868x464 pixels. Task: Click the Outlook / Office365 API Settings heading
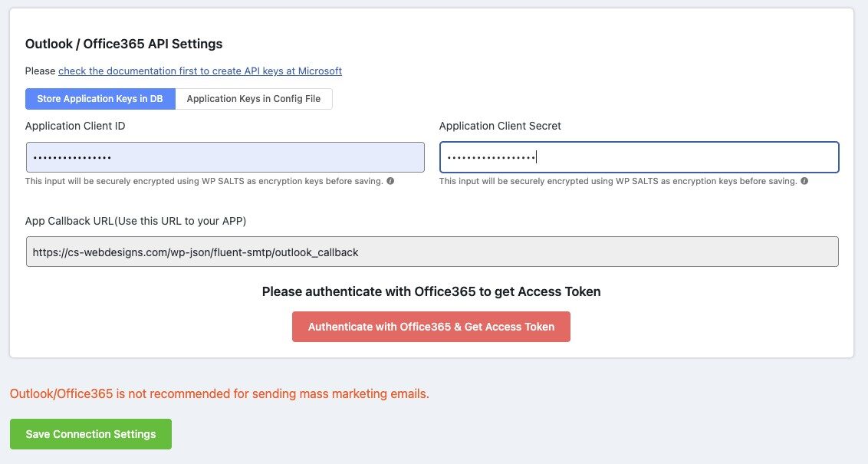(x=123, y=44)
